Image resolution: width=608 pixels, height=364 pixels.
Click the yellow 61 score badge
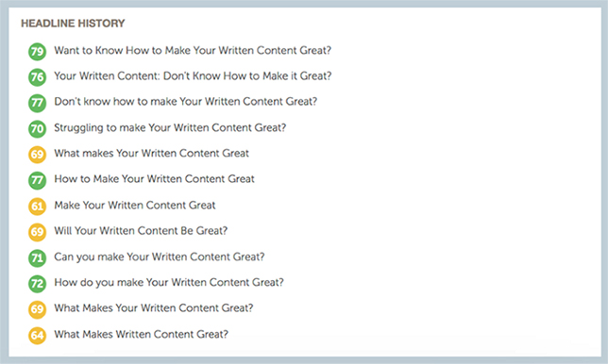37,206
